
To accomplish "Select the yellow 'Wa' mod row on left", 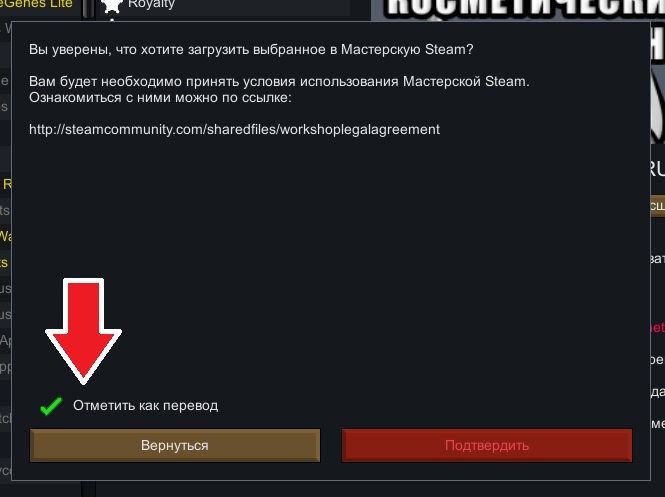I will [6, 236].
